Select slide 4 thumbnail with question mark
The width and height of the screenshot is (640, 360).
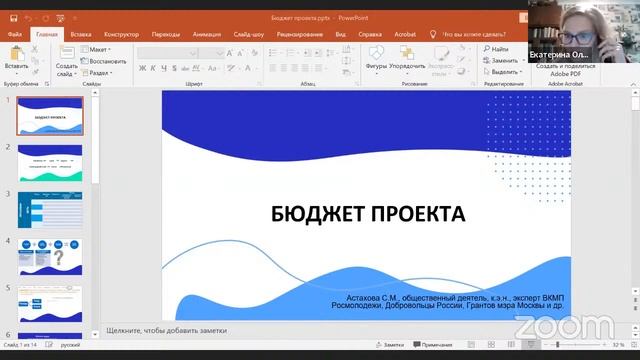coord(50,257)
